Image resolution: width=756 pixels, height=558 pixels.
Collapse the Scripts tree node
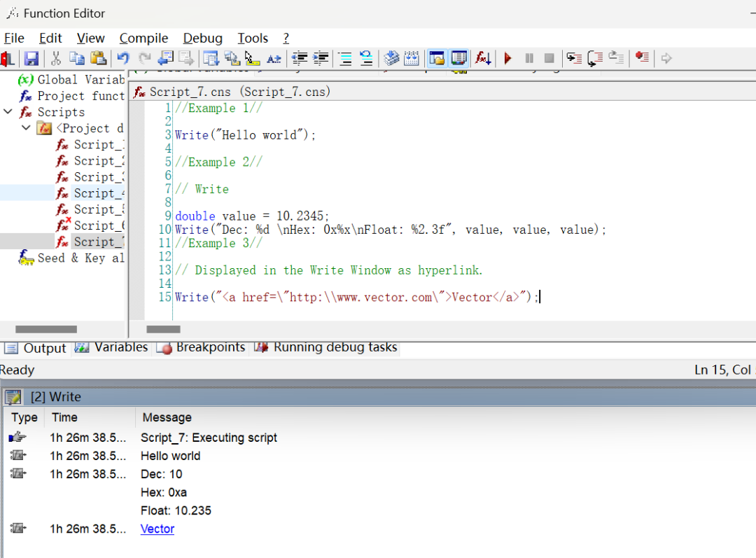pyautogui.click(x=8, y=112)
